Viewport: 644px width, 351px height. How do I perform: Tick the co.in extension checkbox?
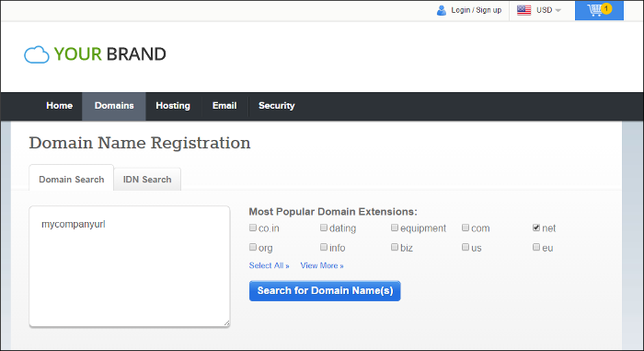(x=253, y=228)
